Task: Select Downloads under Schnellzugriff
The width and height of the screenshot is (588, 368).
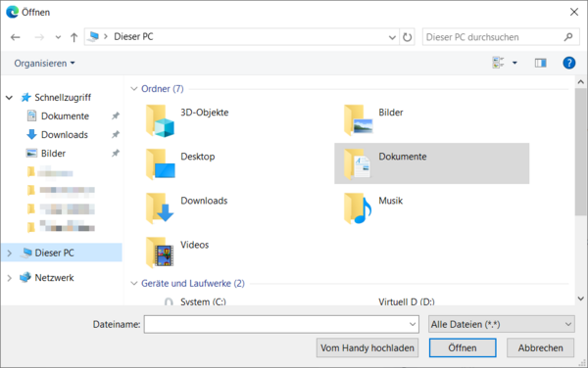Action: tap(65, 135)
